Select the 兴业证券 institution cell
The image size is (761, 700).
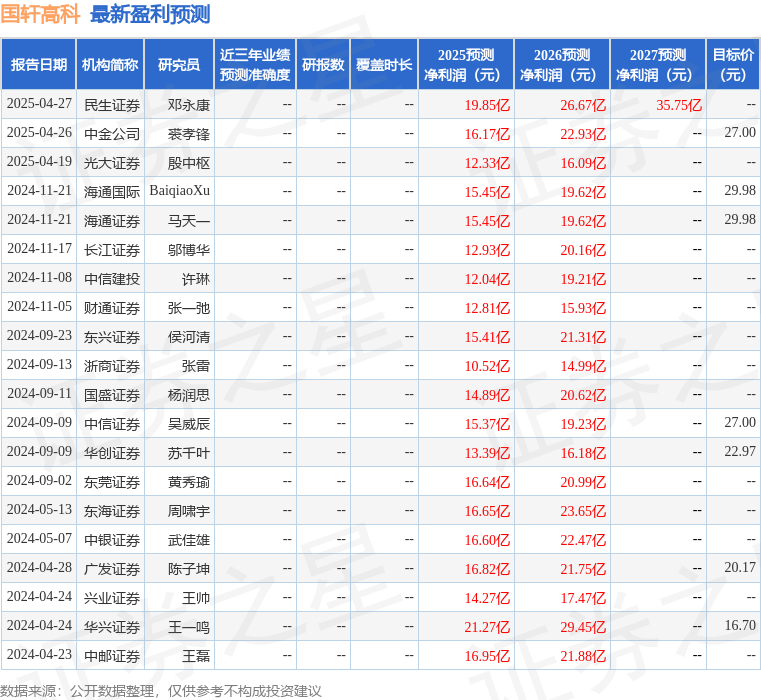click(x=112, y=598)
